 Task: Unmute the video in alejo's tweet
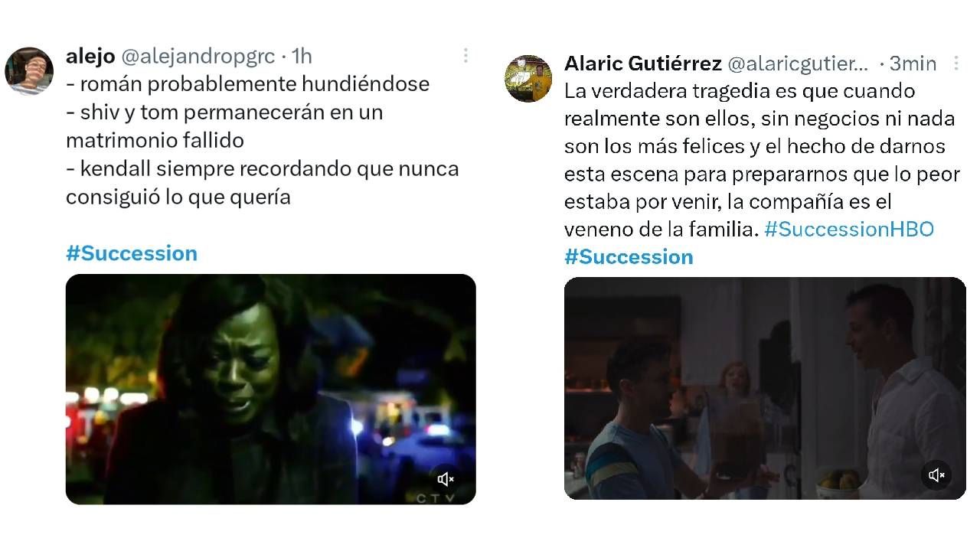[446, 479]
